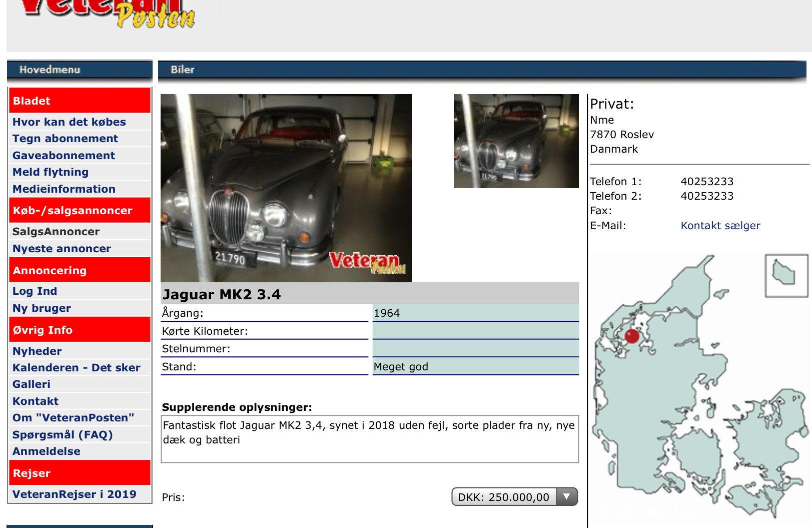Viewport: 812px width, 528px height.
Task: Click the red location dot on map
Action: point(632,336)
